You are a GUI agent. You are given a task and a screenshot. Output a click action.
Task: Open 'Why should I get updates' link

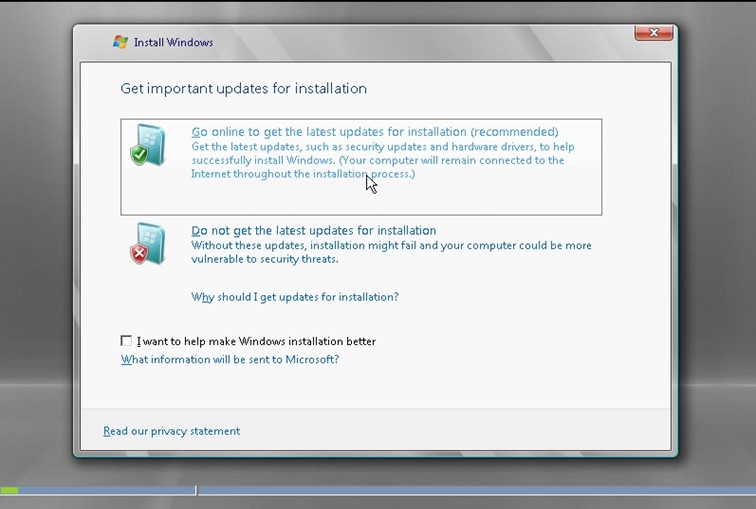click(x=295, y=297)
